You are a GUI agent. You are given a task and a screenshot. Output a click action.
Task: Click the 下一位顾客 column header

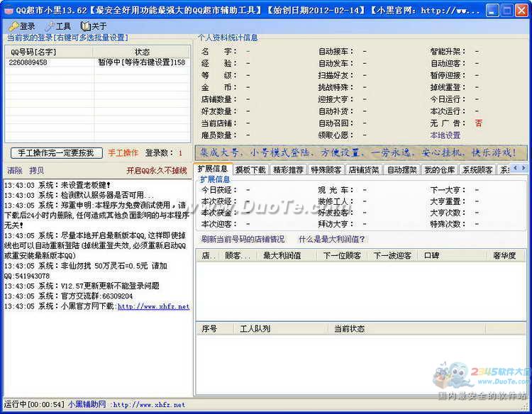click(x=342, y=255)
